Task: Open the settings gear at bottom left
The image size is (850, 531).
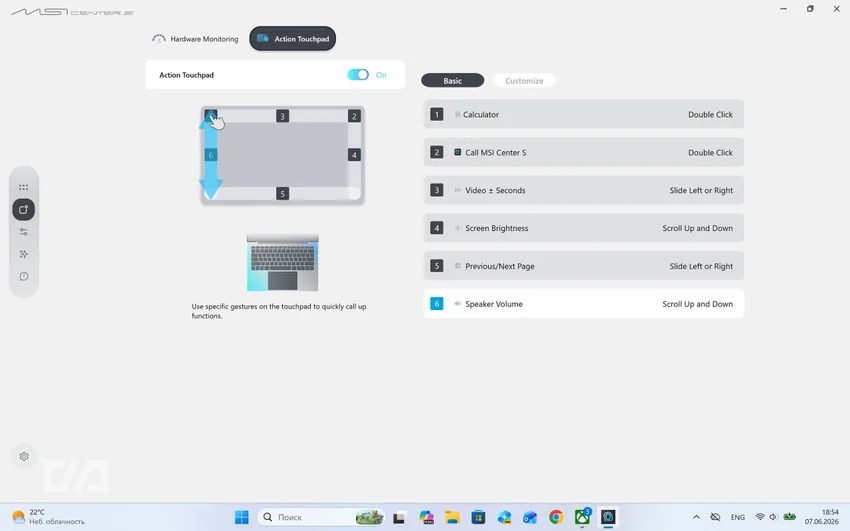Action: coord(24,456)
